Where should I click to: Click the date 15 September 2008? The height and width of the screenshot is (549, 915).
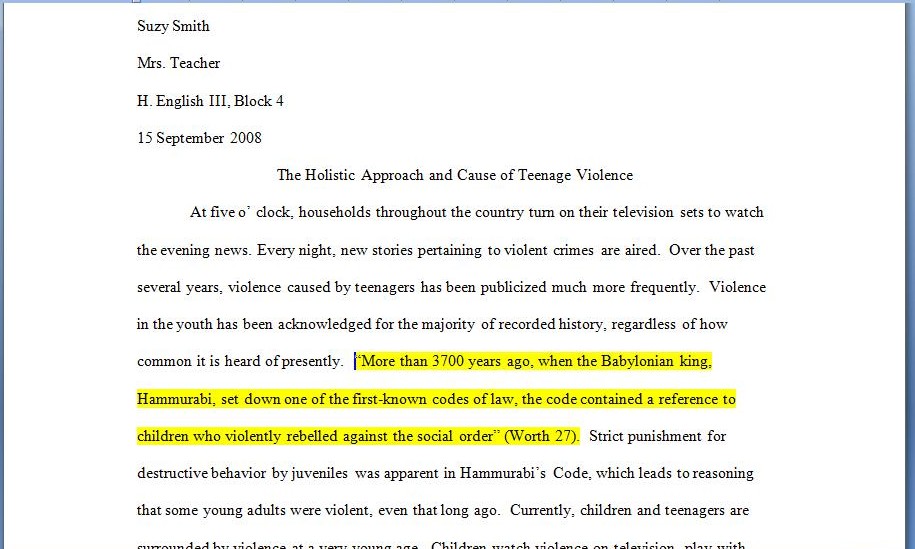(x=199, y=138)
